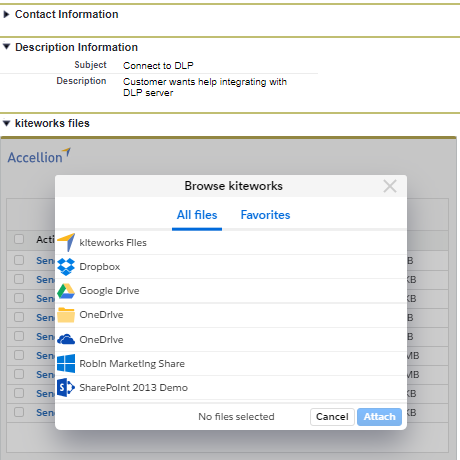
Task: Click the blue cloud OneDrive icon
Action: (66, 339)
